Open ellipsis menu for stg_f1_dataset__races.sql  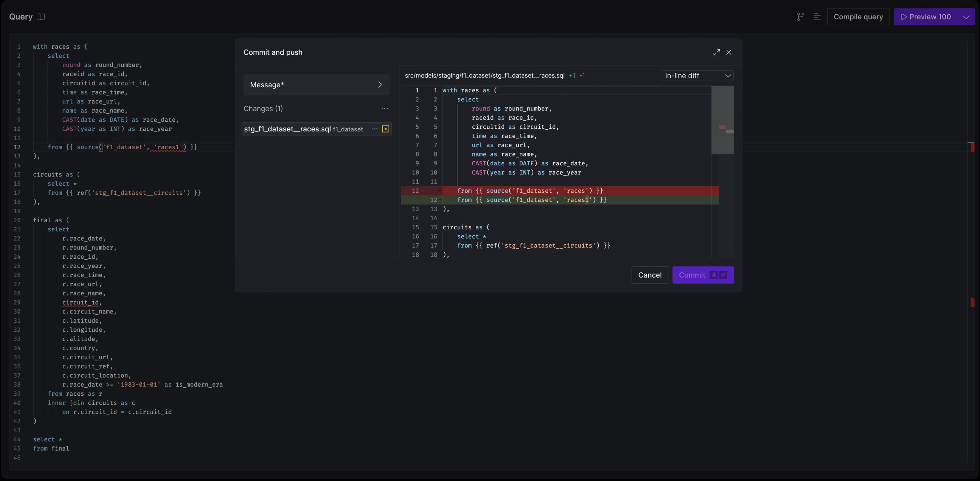click(x=374, y=129)
